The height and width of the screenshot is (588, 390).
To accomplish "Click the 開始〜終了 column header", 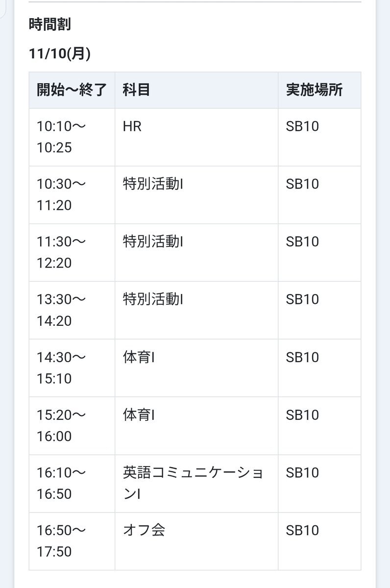I will pos(72,90).
